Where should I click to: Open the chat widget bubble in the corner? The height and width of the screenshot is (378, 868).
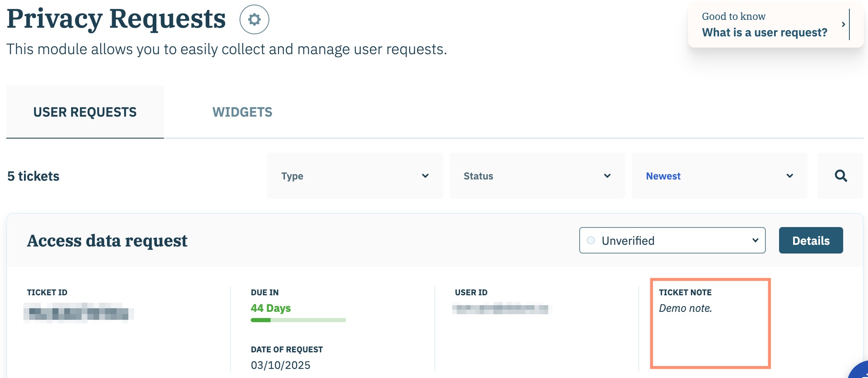click(861, 371)
